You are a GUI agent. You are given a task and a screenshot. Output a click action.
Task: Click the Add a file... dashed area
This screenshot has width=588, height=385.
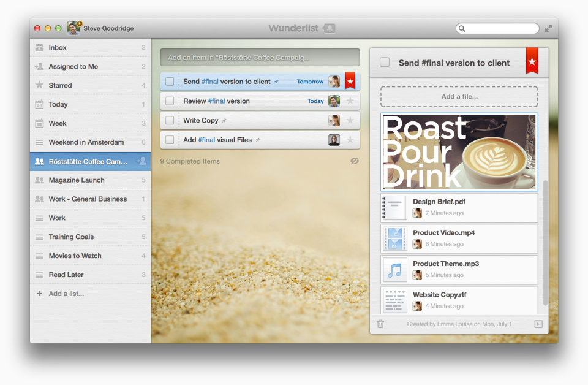pyautogui.click(x=459, y=96)
